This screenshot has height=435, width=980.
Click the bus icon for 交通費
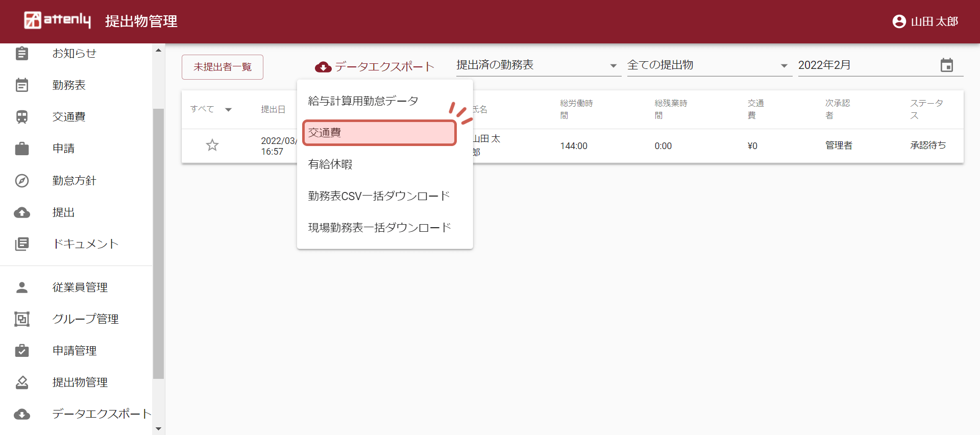click(21, 117)
